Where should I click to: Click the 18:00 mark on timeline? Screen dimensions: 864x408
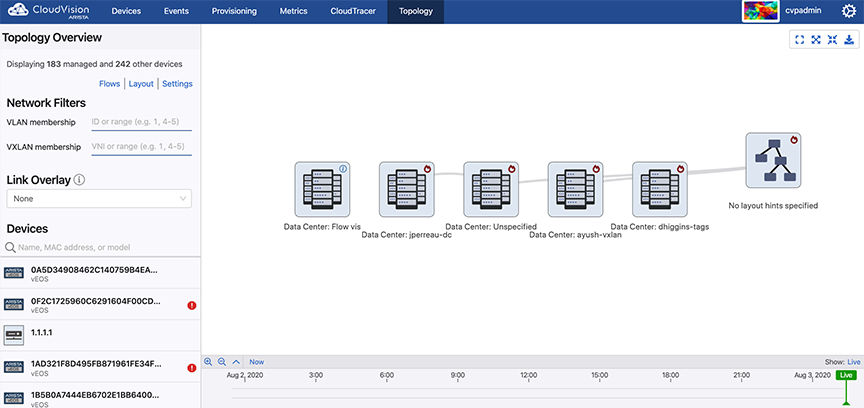point(671,375)
